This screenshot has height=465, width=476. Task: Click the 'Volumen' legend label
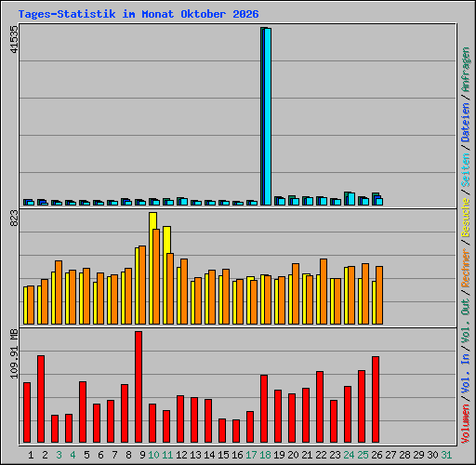(466, 423)
